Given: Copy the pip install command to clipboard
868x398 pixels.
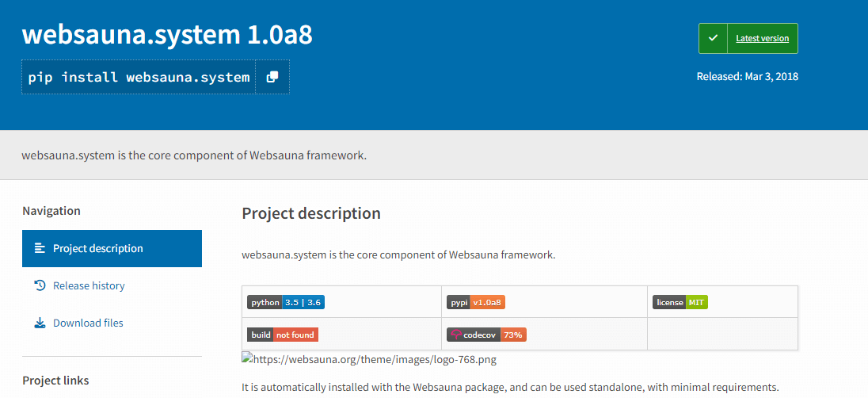Looking at the screenshot, I should pos(272,77).
